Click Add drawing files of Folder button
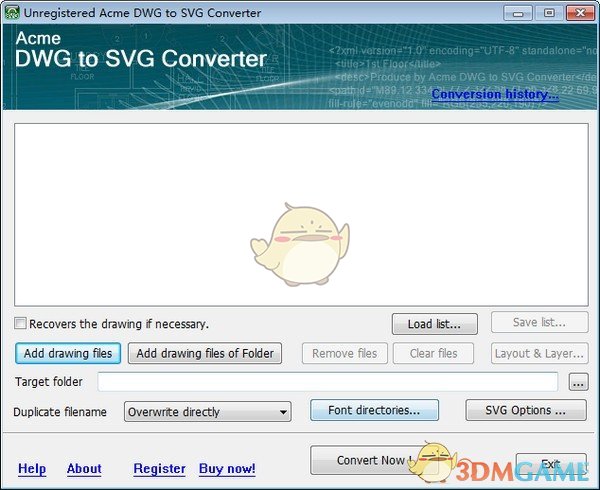The image size is (600, 490). pyautogui.click(x=205, y=353)
